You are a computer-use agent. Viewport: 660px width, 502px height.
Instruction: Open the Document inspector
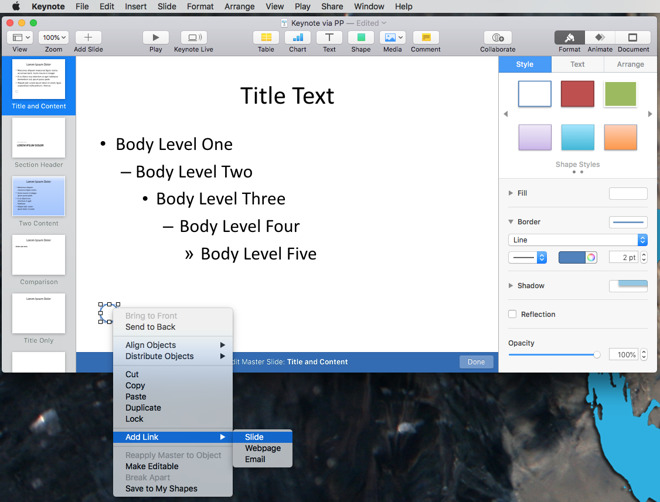click(633, 37)
